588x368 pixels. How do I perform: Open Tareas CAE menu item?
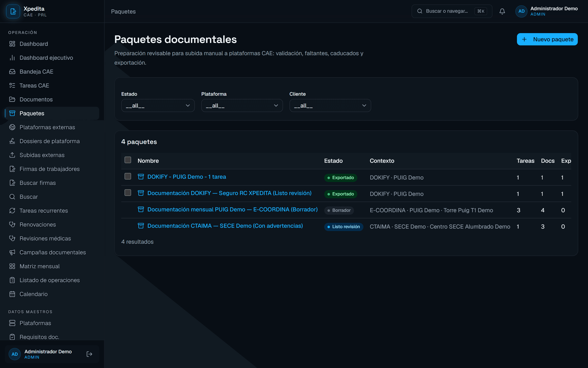[x=52, y=85]
